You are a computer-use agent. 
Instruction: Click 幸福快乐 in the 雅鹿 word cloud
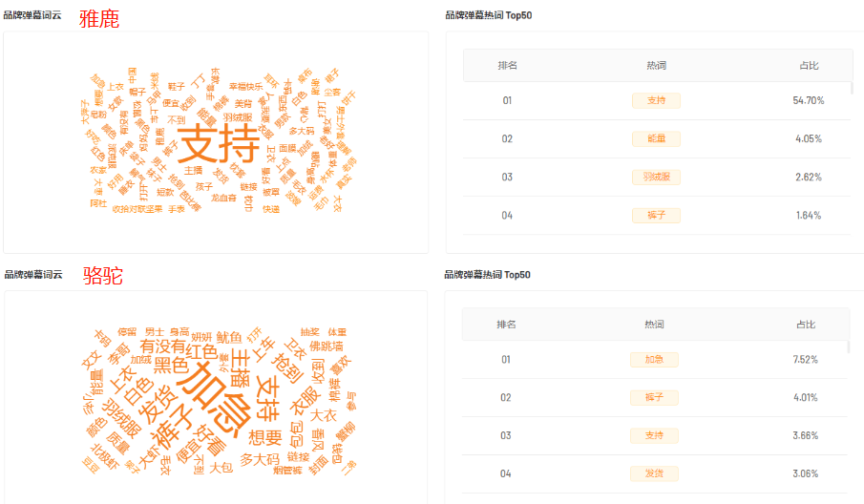click(x=245, y=87)
